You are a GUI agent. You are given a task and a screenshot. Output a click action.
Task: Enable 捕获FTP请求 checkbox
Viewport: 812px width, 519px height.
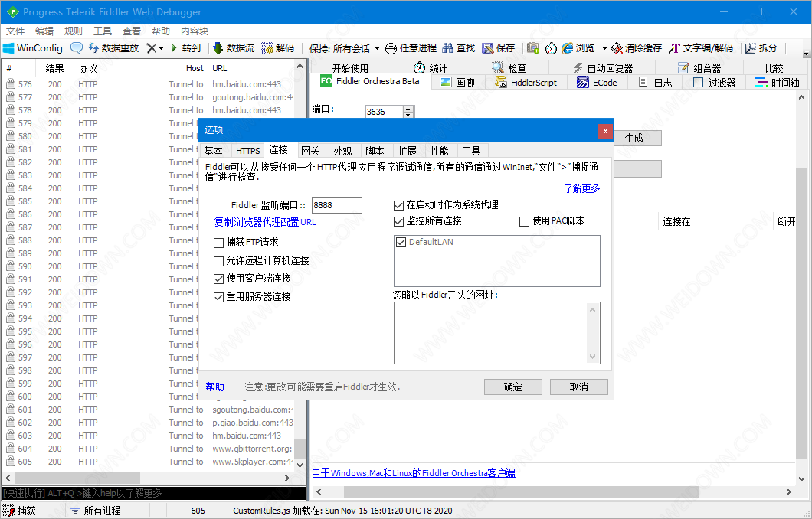click(x=218, y=243)
